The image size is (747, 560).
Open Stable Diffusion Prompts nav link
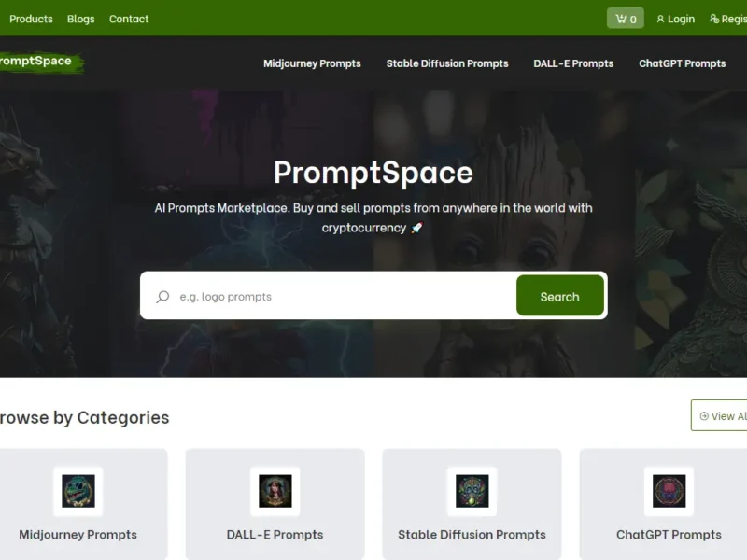447,63
